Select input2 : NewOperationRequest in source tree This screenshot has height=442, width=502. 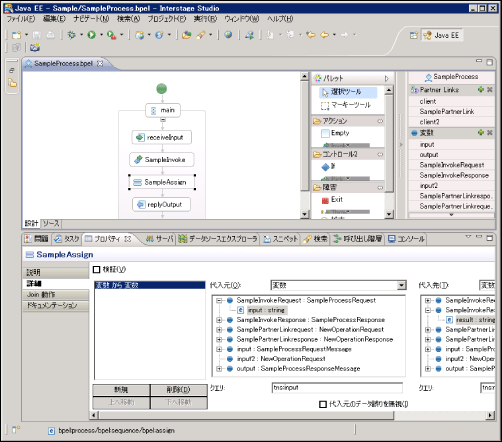tap(281, 359)
